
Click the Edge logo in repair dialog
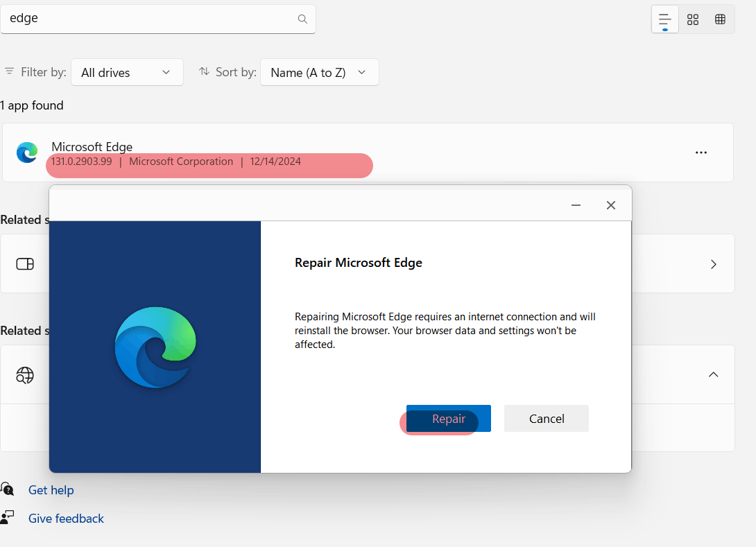[155, 347]
